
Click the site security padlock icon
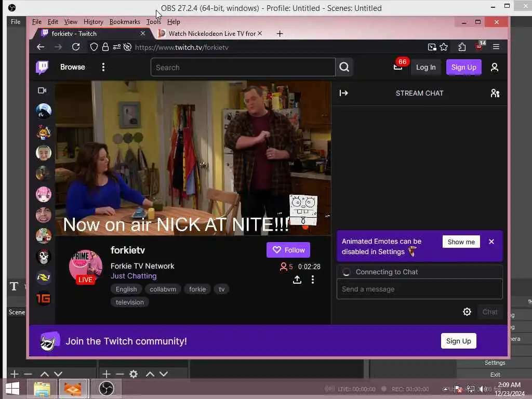click(x=105, y=47)
